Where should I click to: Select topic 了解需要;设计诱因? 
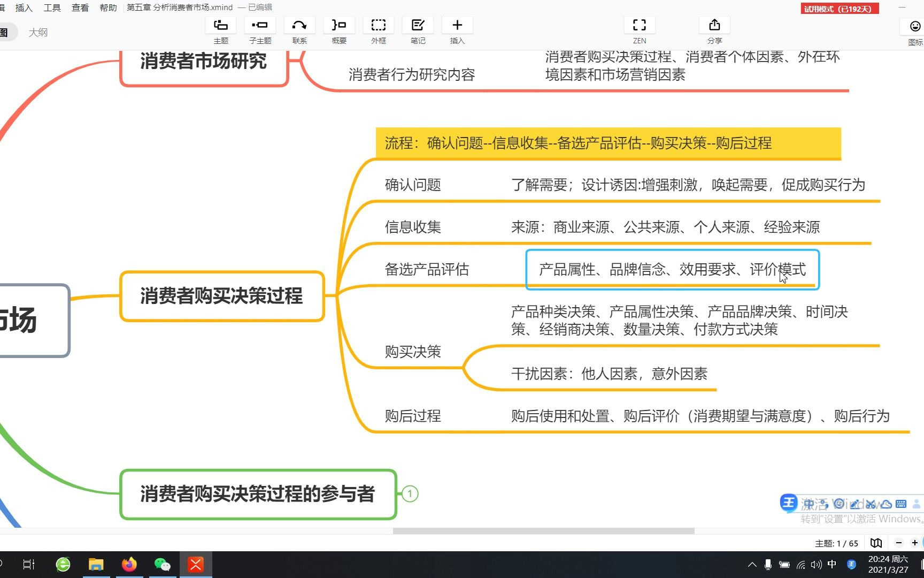tap(688, 185)
